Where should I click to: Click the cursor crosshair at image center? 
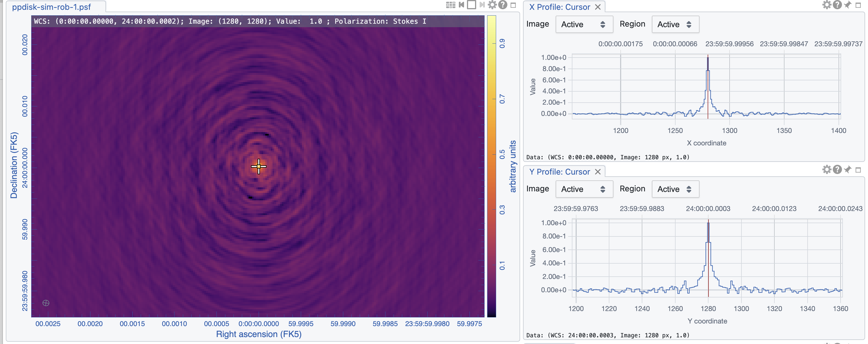[x=259, y=166]
